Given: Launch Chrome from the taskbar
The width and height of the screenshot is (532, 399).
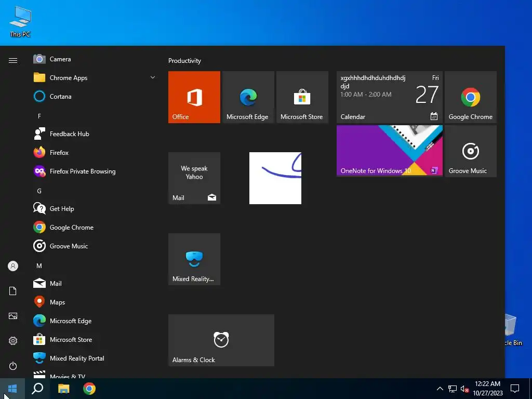Looking at the screenshot, I should [89, 389].
